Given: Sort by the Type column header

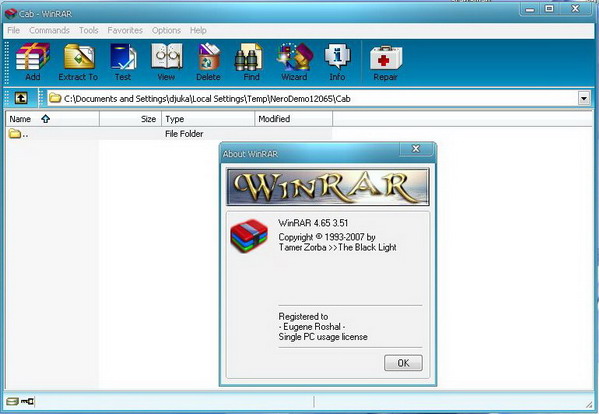Looking at the screenshot, I should click(208, 119).
